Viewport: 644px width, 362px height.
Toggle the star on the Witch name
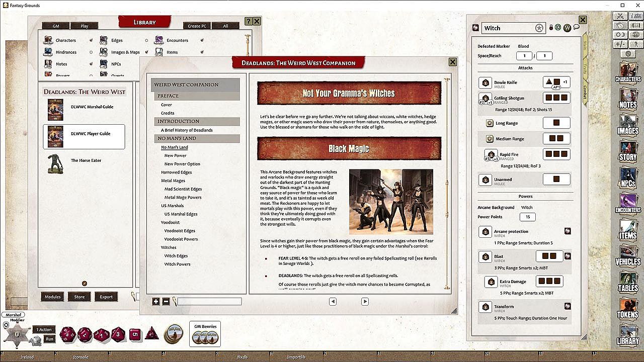[539, 28]
